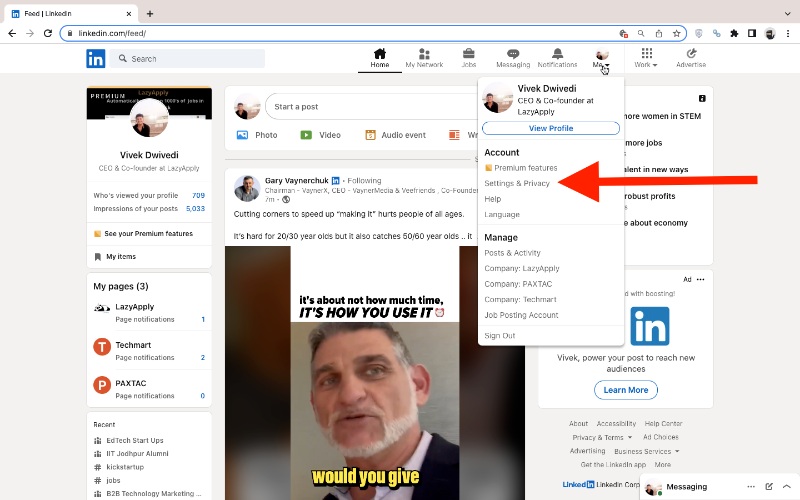Screen dimensions: 800x500
Task: Open Techmart page in My pages
Action: click(x=133, y=345)
